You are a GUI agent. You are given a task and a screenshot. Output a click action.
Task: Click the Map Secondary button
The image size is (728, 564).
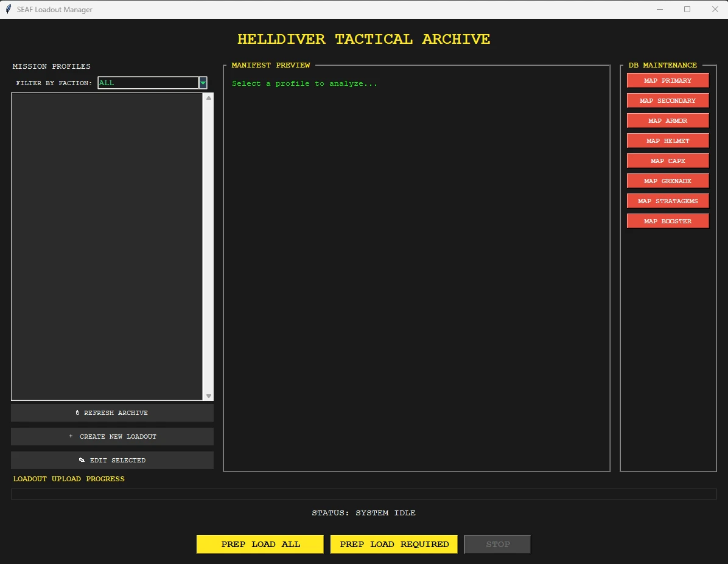pyautogui.click(x=668, y=100)
